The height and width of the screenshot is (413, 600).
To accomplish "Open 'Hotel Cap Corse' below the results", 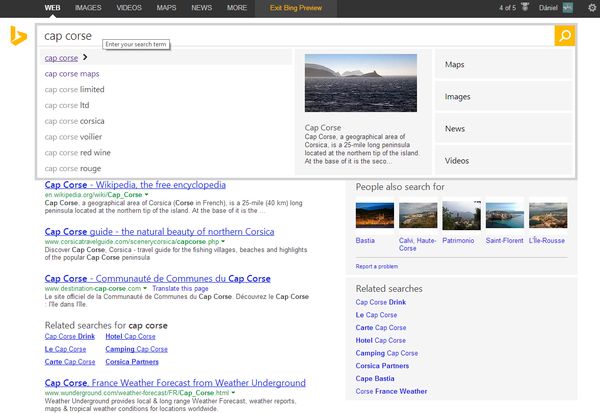I will tap(130, 336).
